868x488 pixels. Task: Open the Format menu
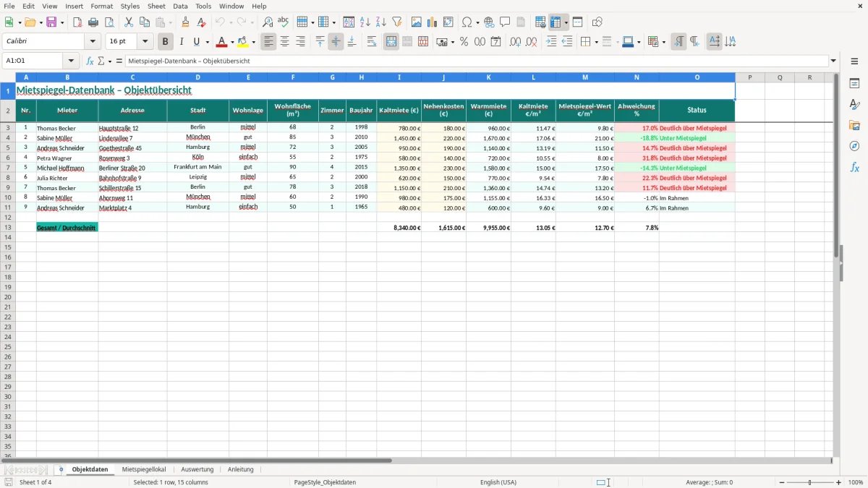102,6
